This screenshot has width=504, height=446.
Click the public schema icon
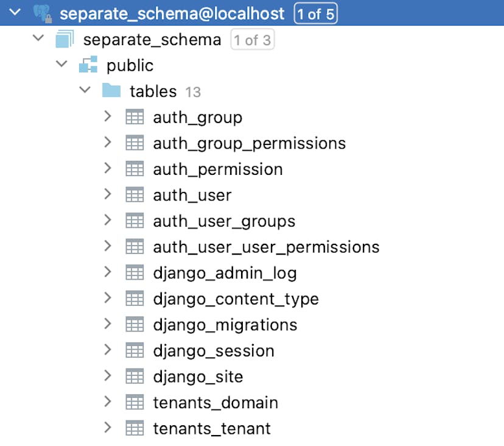coord(89,65)
